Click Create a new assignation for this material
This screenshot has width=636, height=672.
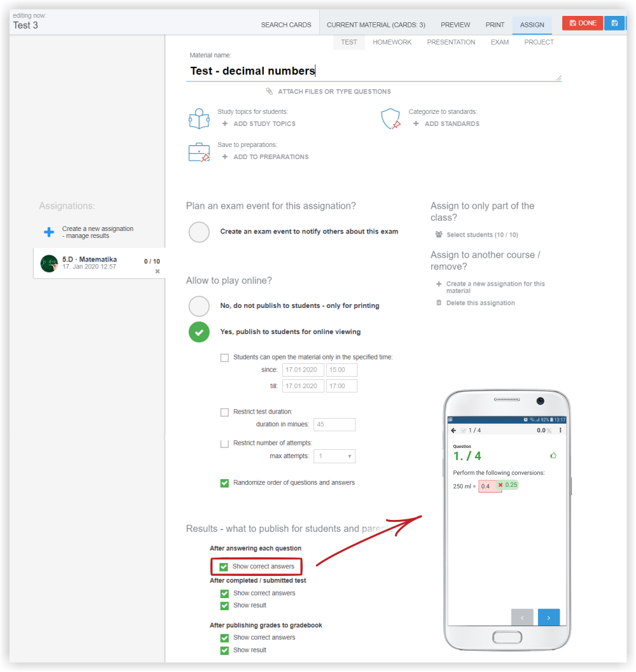pyautogui.click(x=495, y=287)
